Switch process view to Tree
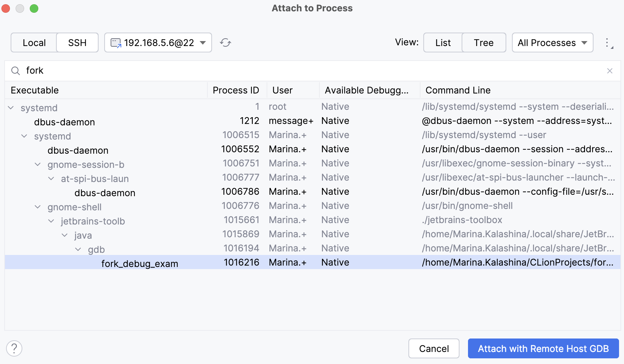624x364 pixels. click(x=484, y=42)
